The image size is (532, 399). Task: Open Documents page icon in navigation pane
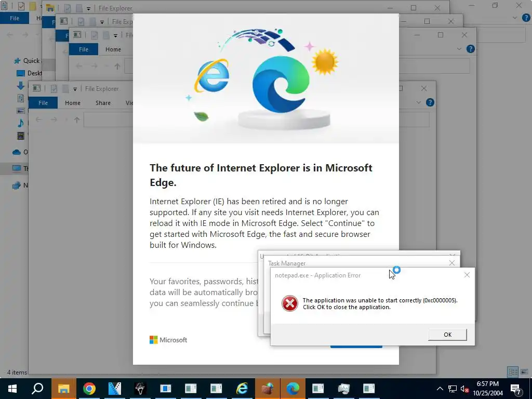[x=21, y=98]
